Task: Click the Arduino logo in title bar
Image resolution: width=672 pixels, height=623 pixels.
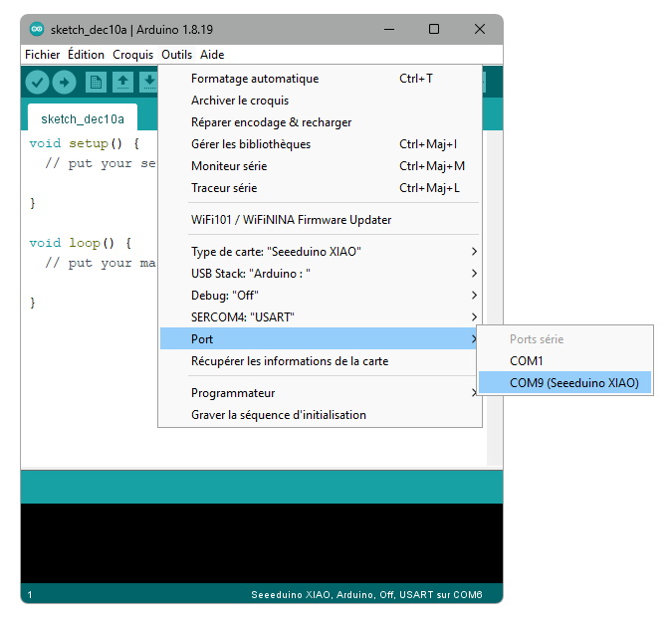Action: pyautogui.click(x=37, y=29)
